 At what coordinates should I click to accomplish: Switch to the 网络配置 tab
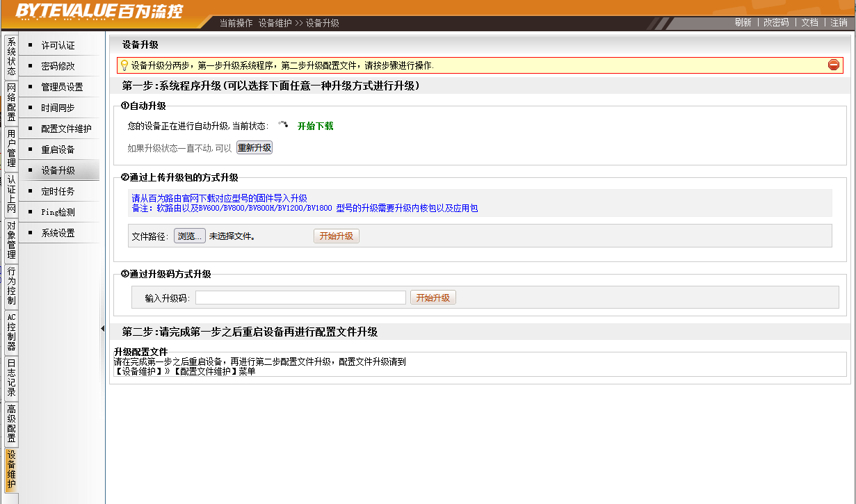pos(11,102)
